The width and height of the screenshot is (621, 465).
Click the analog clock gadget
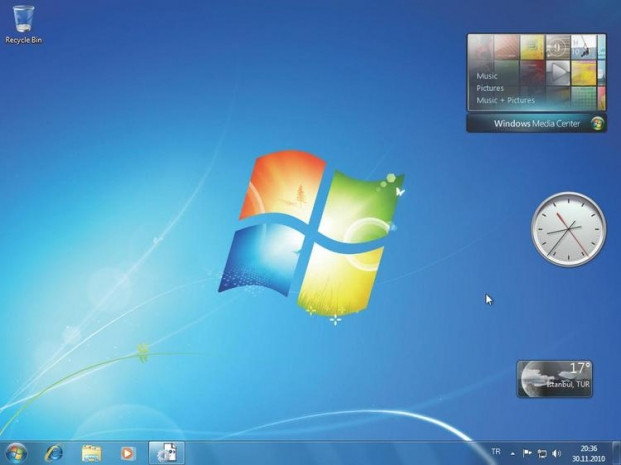click(x=568, y=229)
